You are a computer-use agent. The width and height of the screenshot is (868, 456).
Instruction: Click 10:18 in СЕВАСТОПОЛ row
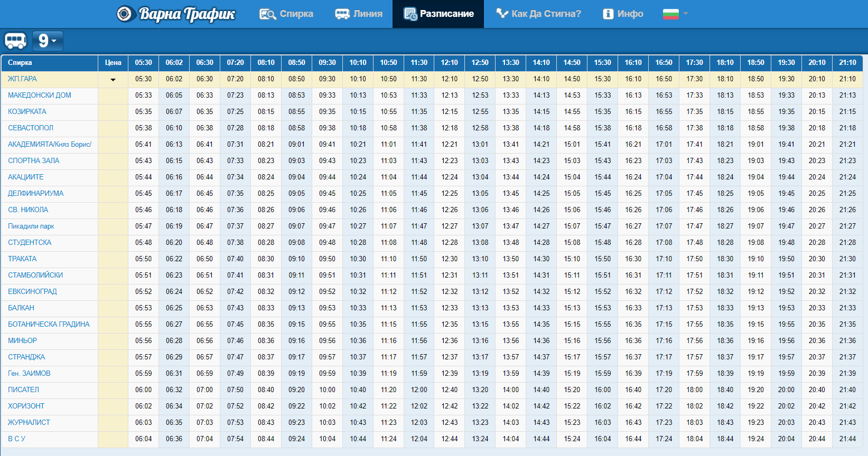click(358, 128)
